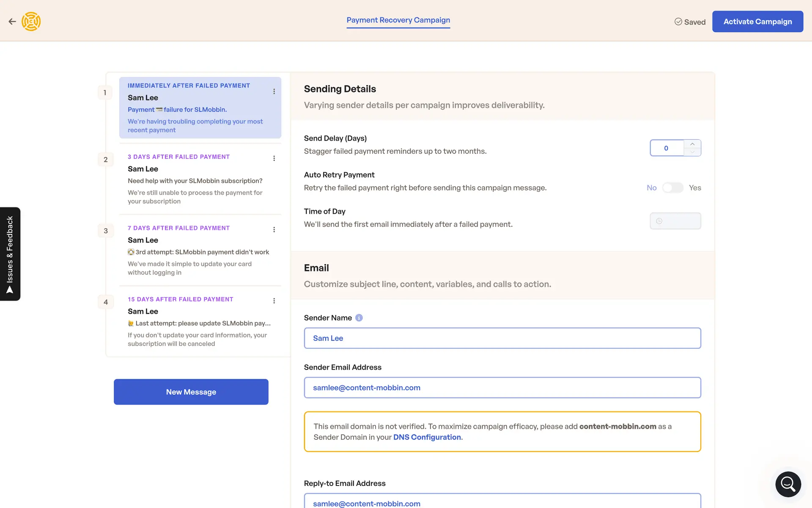This screenshot has height=508, width=812.
Task: Open the chat support bubble
Action: [x=788, y=484]
